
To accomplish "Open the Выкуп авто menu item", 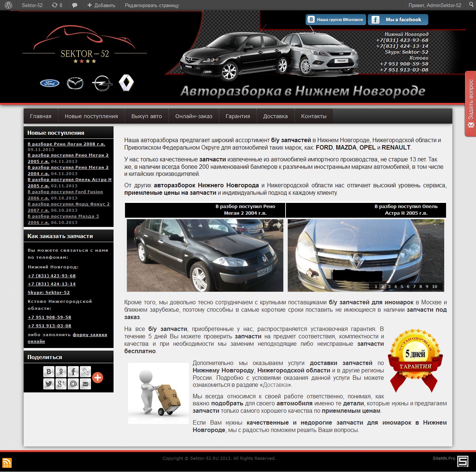I will tap(146, 116).
